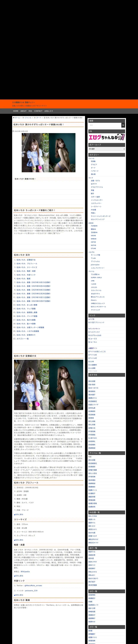Open AKB48 parent category

[91, 223]
